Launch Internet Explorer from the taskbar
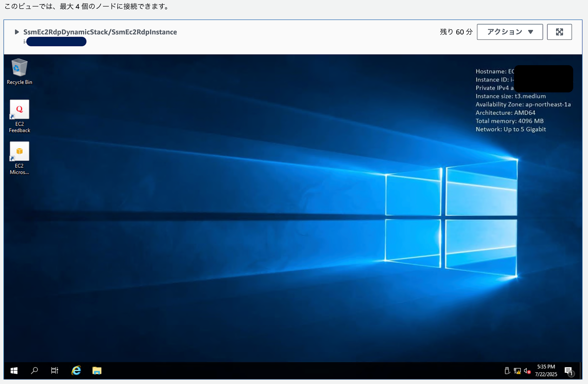 [x=76, y=371]
